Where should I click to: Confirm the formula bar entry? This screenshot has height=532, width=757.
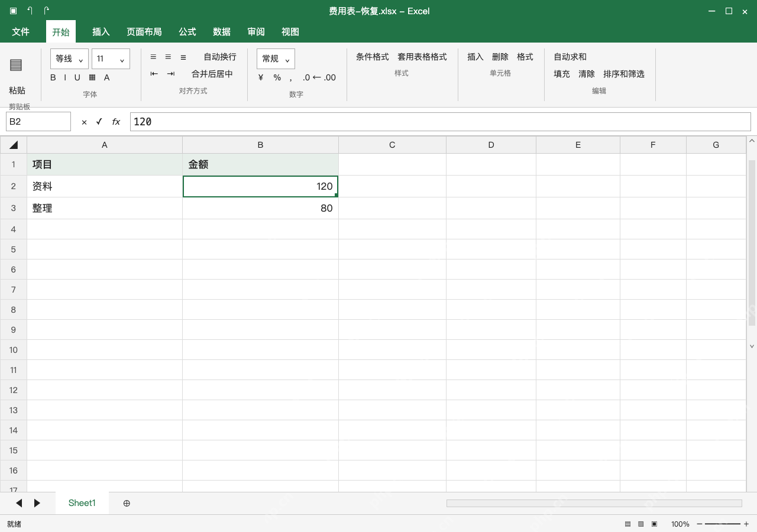[x=99, y=122]
